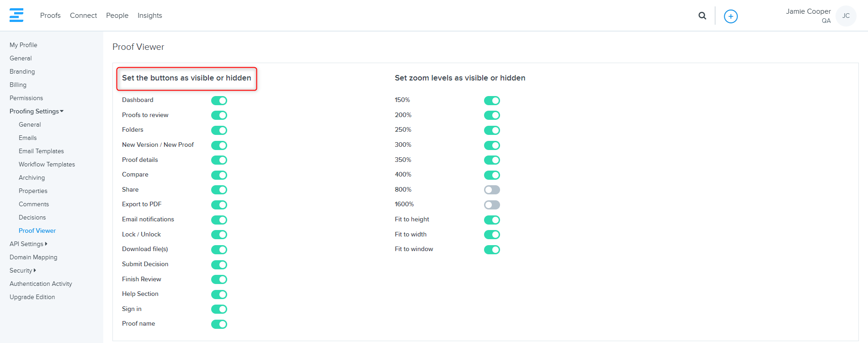Switch off Export to PDF toggle

(219, 205)
